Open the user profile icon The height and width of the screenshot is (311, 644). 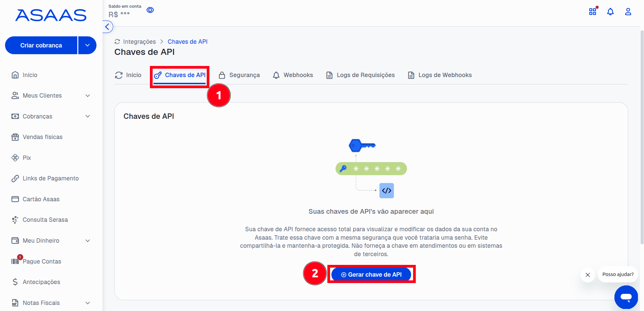pos(628,12)
